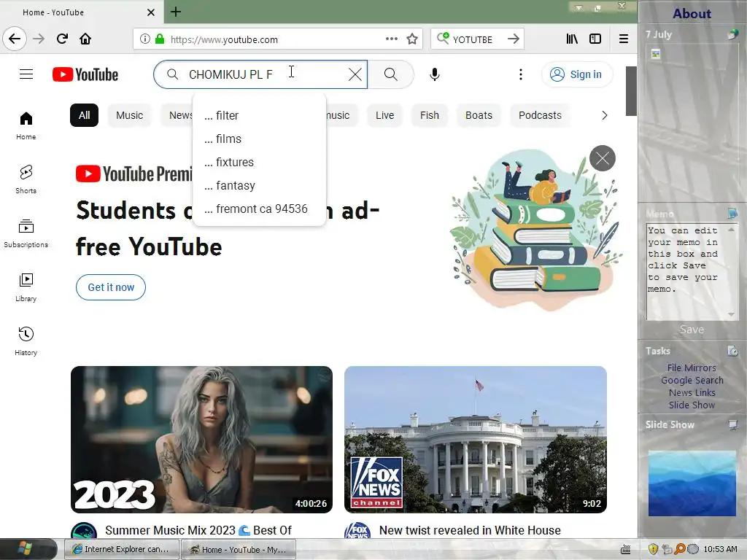Select the Boats filter chip
This screenshot has height=560, width=747.
(x=479, y=115)
